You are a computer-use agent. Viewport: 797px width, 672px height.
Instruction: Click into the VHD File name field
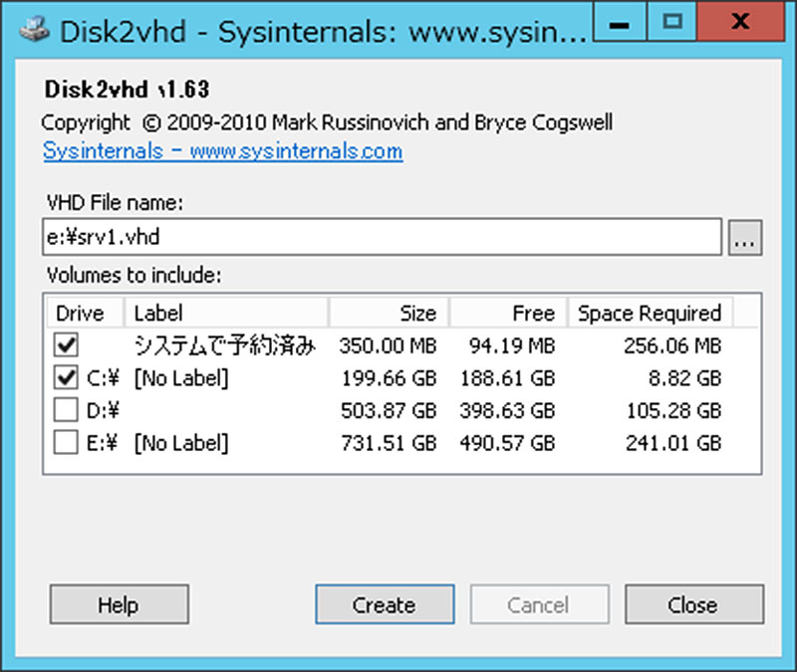click(382, 239)
